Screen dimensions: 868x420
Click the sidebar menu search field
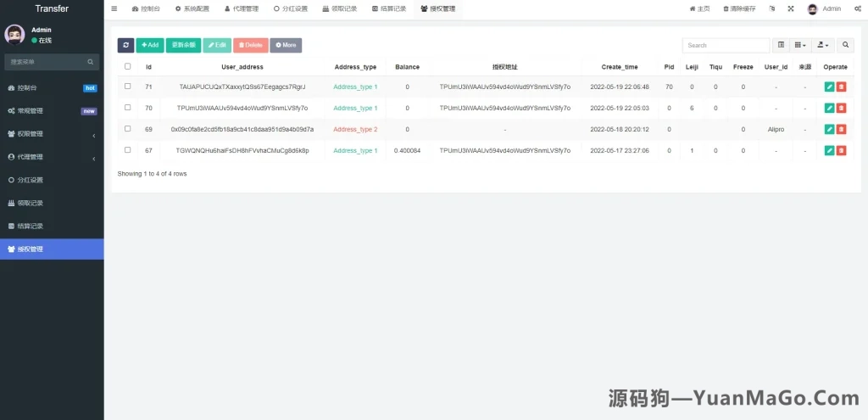[45, 62]
